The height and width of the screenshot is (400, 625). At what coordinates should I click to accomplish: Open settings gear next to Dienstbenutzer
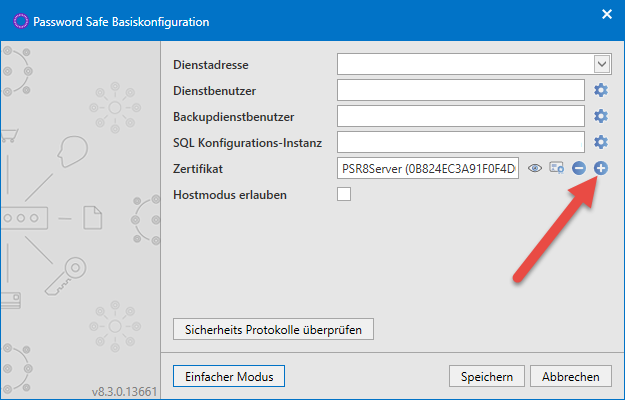[601, 90]
